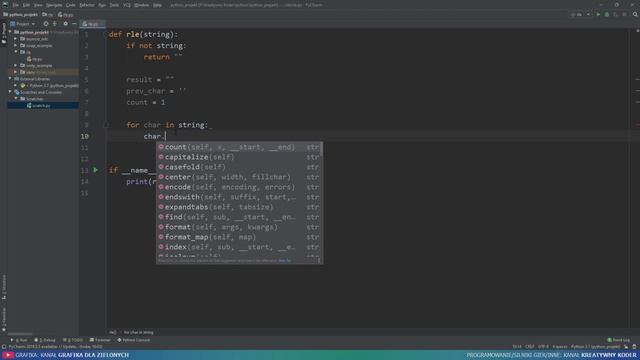Click python_projekt breadcrumb in navigation bar
The height and width of the screenshot is (360, 640).
(x=20, y=15)
